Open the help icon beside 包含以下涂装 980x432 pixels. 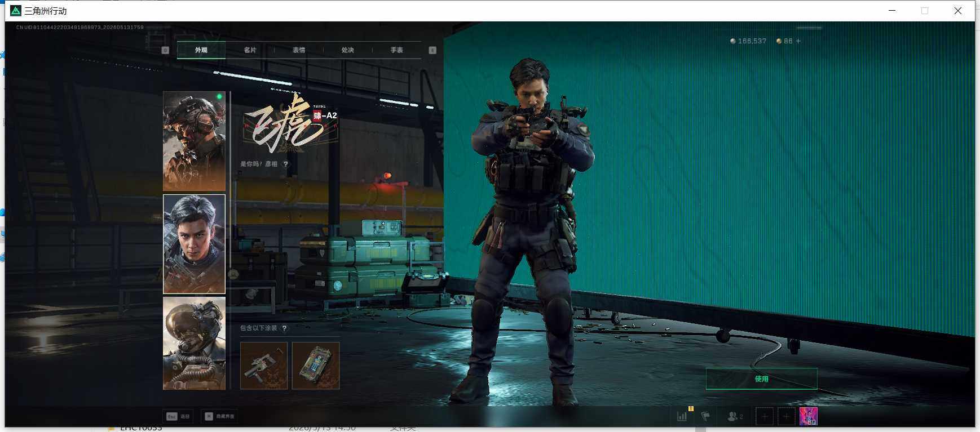click(284, 328)
